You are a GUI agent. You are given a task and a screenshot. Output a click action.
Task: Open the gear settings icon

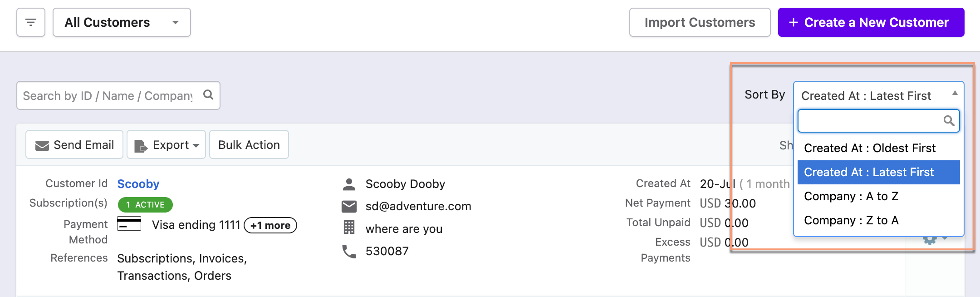click(x=930, y=239)
